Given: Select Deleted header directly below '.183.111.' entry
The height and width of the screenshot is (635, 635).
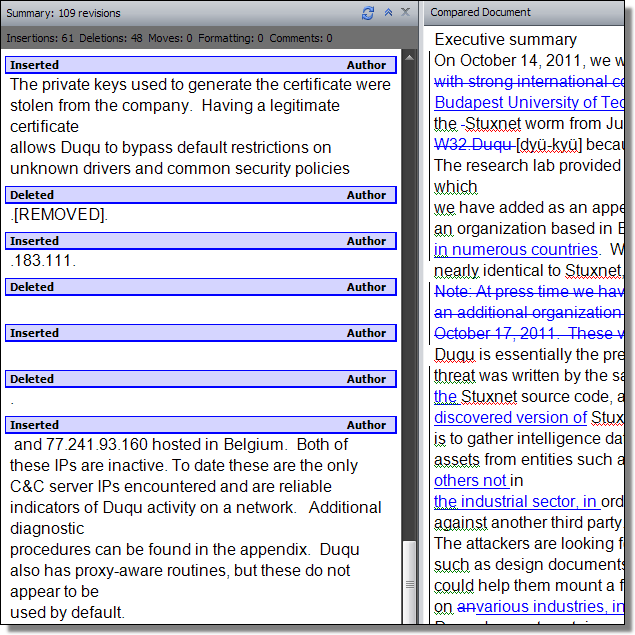Looking at the screenshot, I should [201, 287].
